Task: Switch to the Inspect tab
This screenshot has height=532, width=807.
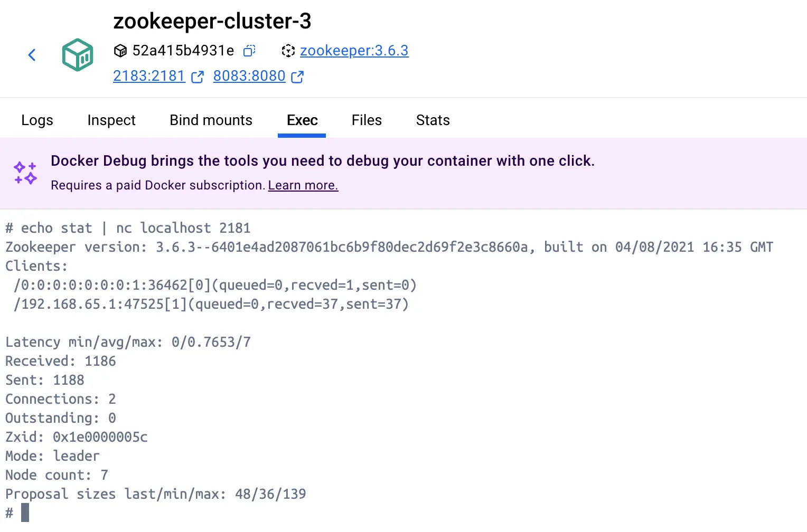Action: point(111,120)
